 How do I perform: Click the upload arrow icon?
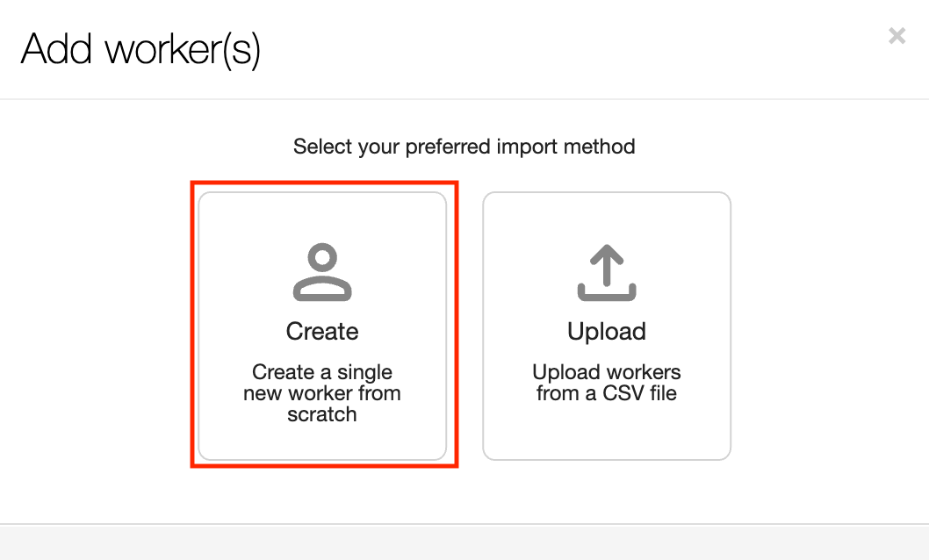[x=607, y=274]
